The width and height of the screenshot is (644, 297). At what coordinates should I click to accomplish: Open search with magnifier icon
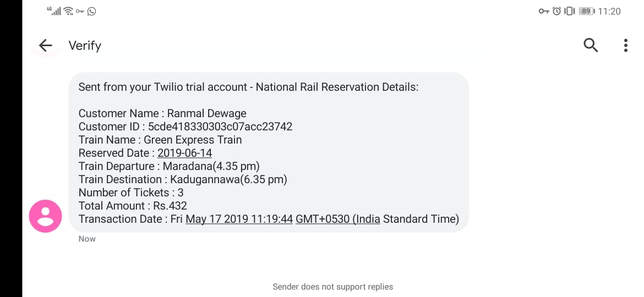click(591, 45)
